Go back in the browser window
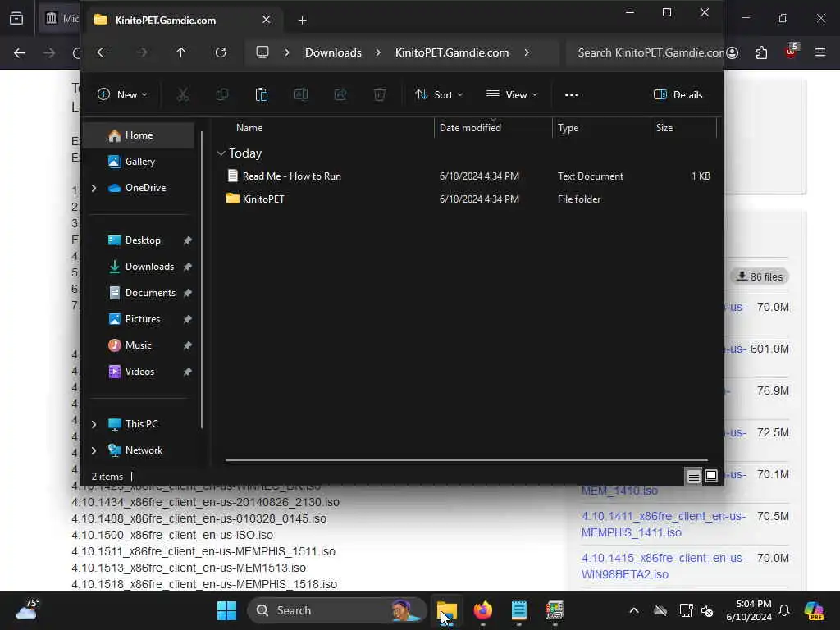Viewport: 840px width, 630px height. [20, 53]
